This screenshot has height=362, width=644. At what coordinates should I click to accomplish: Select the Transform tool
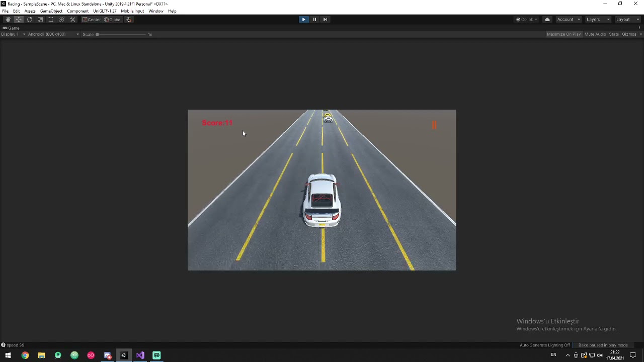pyautogui.click(x=61, y=19)
